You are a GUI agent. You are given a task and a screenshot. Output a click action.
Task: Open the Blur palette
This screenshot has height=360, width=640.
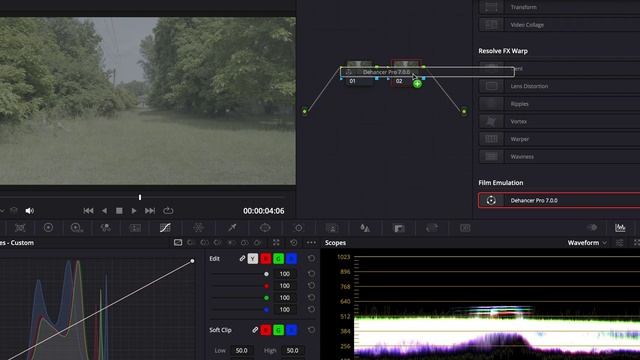pyautogui.click(x=365, y=228)
